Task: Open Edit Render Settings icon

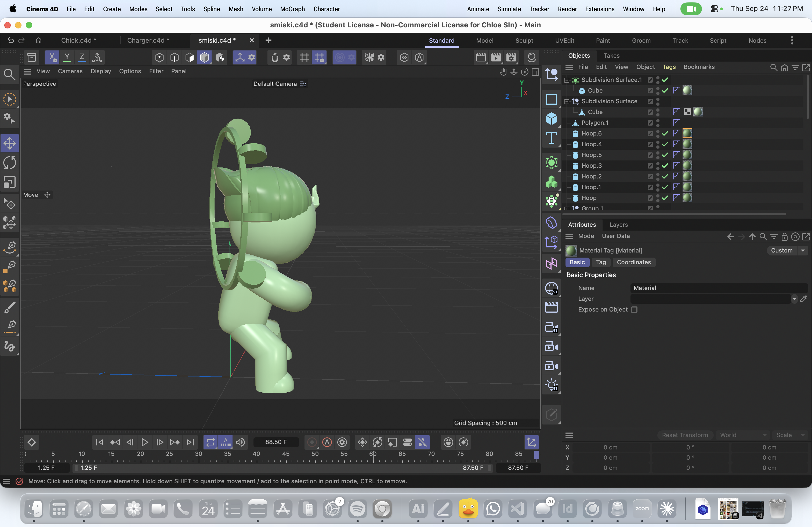Action: coord(511,57)
